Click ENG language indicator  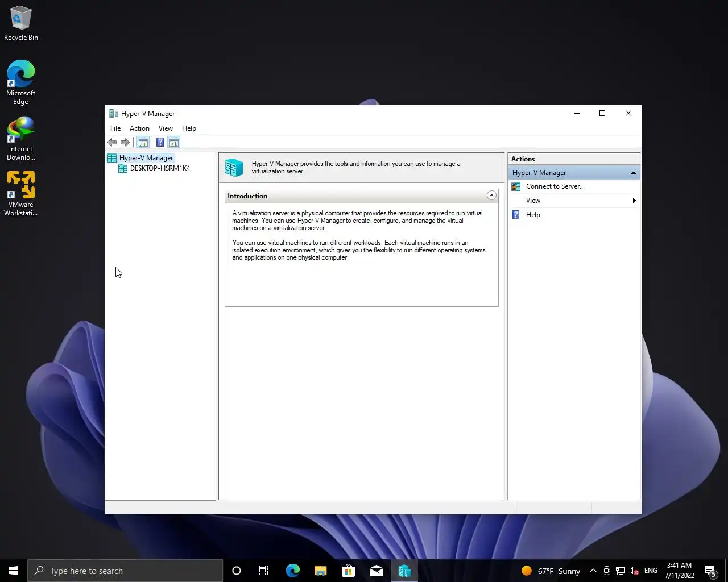[651, 571]
